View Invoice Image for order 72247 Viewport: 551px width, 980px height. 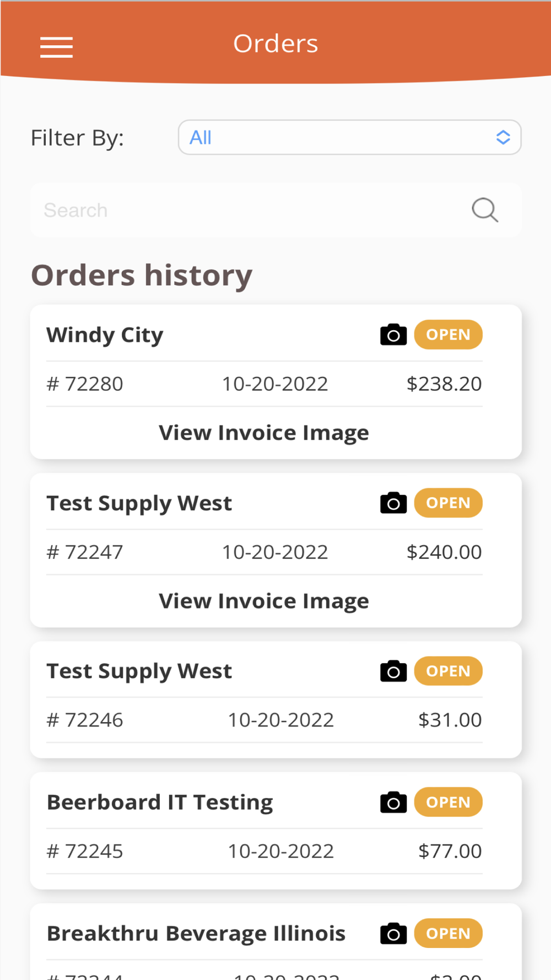(264, 601)
